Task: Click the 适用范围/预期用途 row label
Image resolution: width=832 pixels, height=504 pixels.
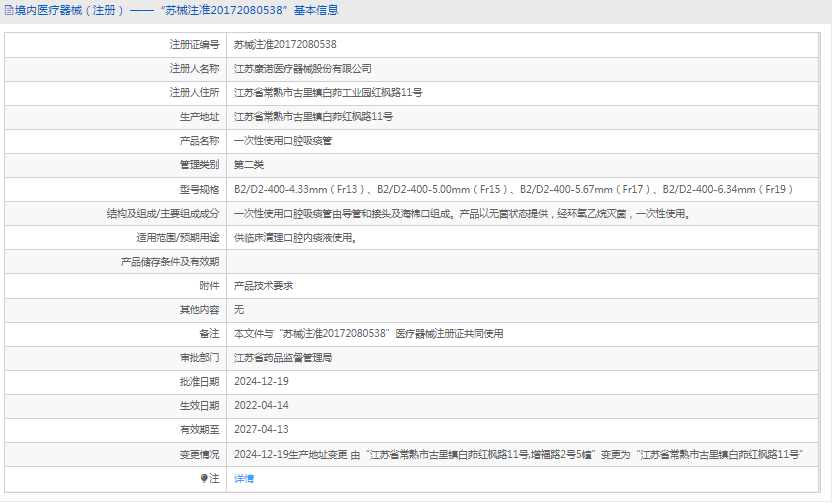Action: pyautogui.click(x=178, y=238)
